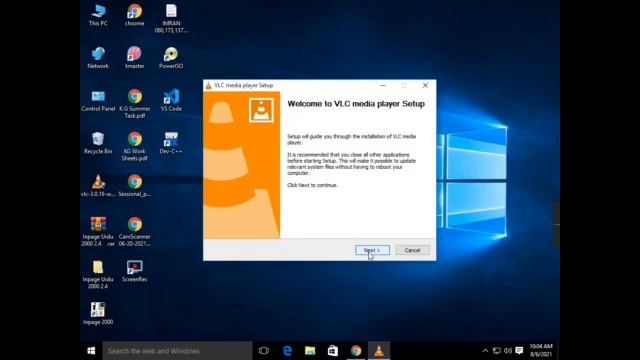The height and width of the screenshot is (360, 640).
Task: Open the Windows Start menu
Action: click(x=91, y=351)
